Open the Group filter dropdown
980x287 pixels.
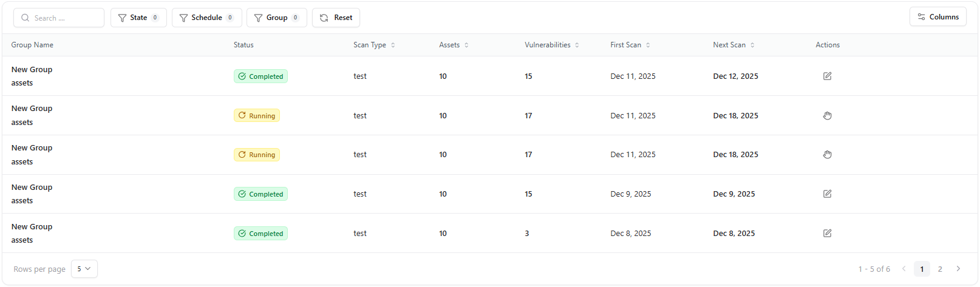pyautogui.click(x=276, y=18)
